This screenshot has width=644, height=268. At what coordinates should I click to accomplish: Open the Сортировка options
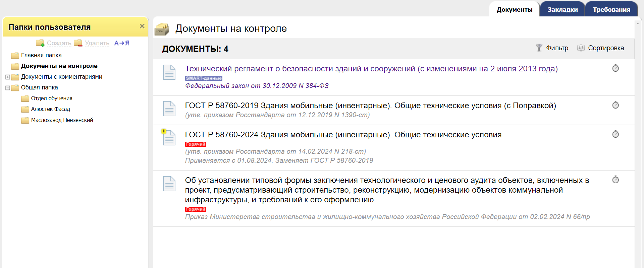click(606, 48)
